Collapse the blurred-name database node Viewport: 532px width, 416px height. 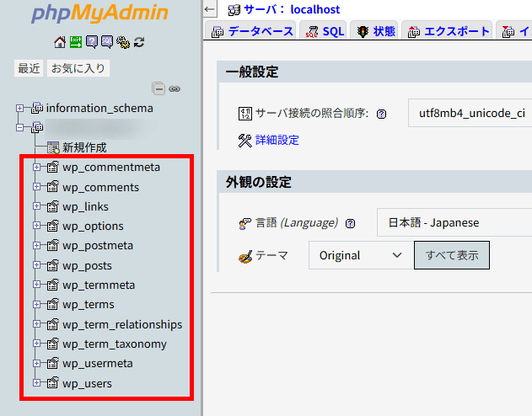(19, 128)
